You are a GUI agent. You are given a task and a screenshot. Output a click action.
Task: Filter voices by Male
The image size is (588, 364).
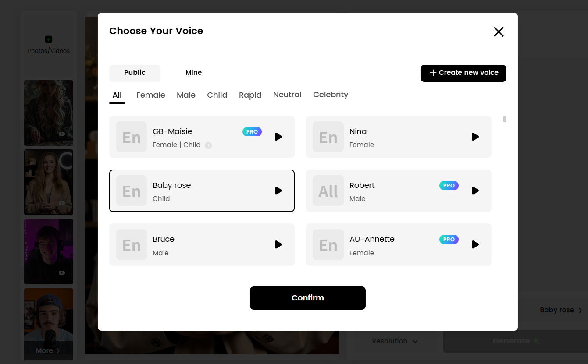pyautogui.click(x=186, y=95)
